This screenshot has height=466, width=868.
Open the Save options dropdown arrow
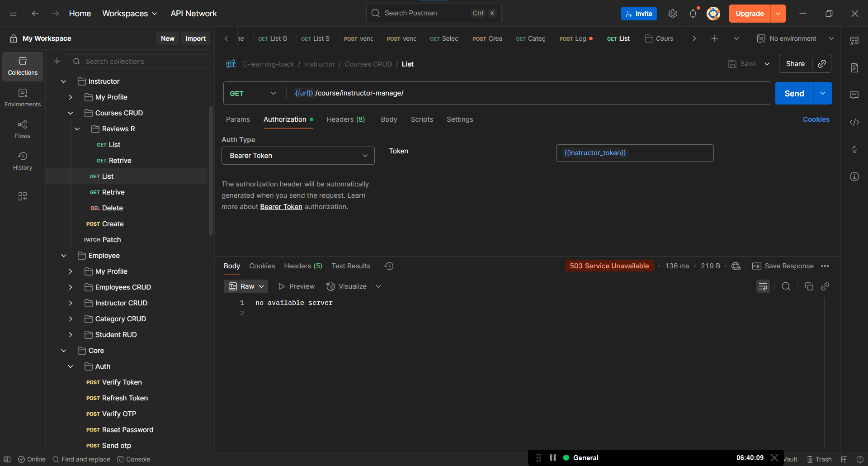coord(767,64)
